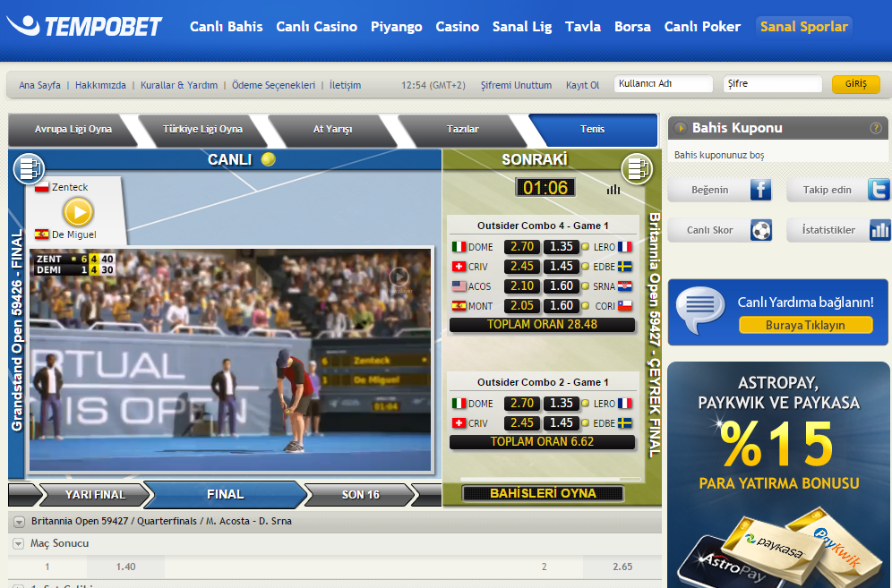Click the video player overlay play icon
This screenshot has height=588, width=892.
(x=399, y=277)
